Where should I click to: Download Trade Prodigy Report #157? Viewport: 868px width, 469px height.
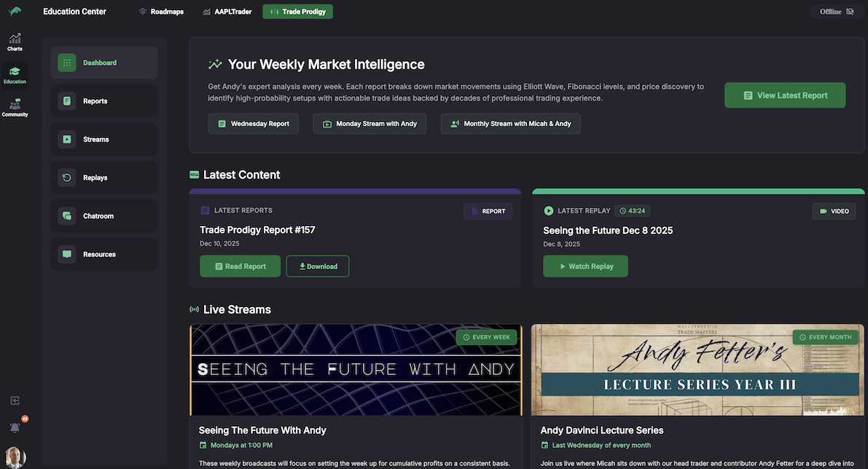[x=318, y=266]
